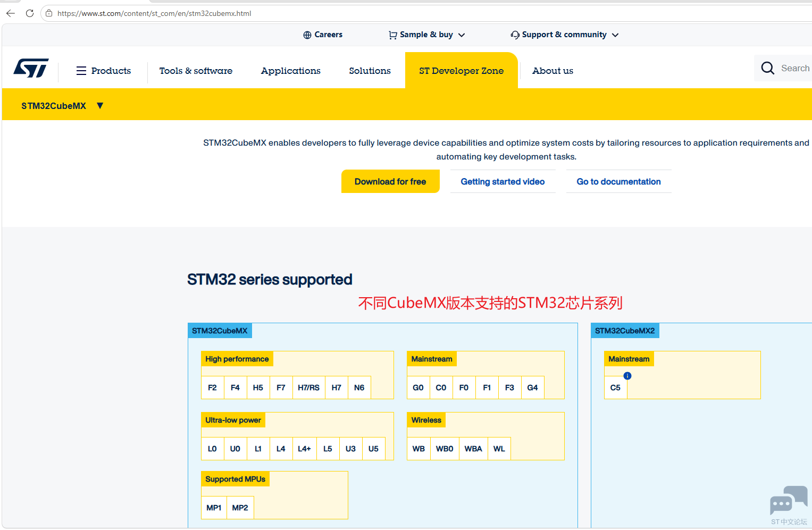Select the WL series tile

(499, 449)
